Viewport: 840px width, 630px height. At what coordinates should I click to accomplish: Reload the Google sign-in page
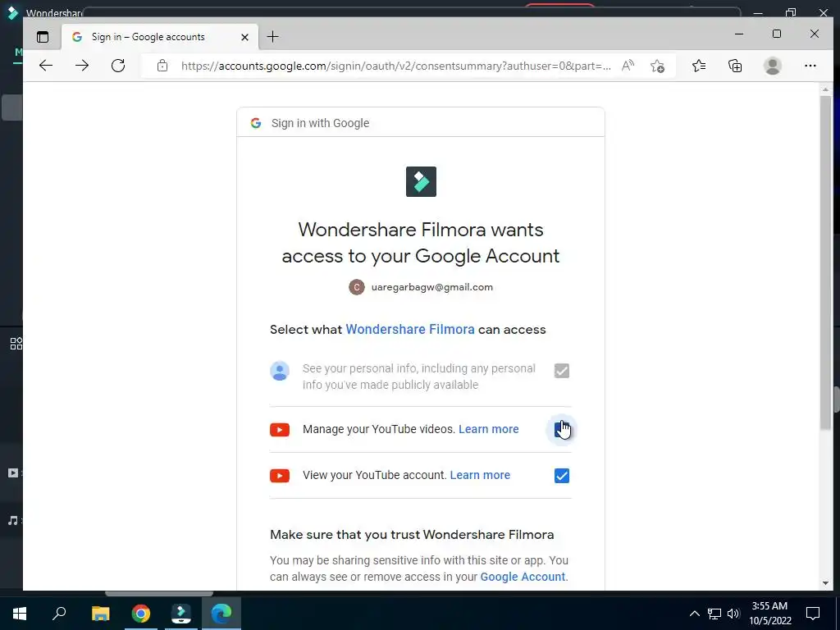pyautogui.click(x=118, y=66)
